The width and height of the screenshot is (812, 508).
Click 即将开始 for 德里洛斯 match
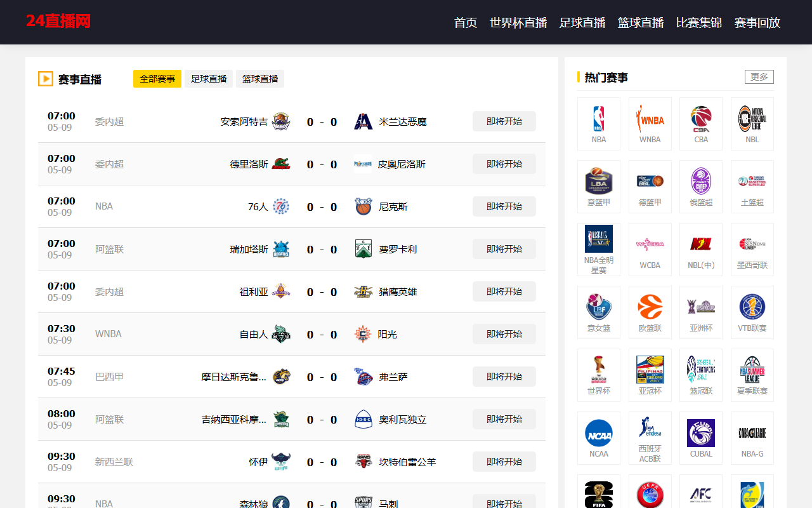pyautogui.click(x=504, y=164)
